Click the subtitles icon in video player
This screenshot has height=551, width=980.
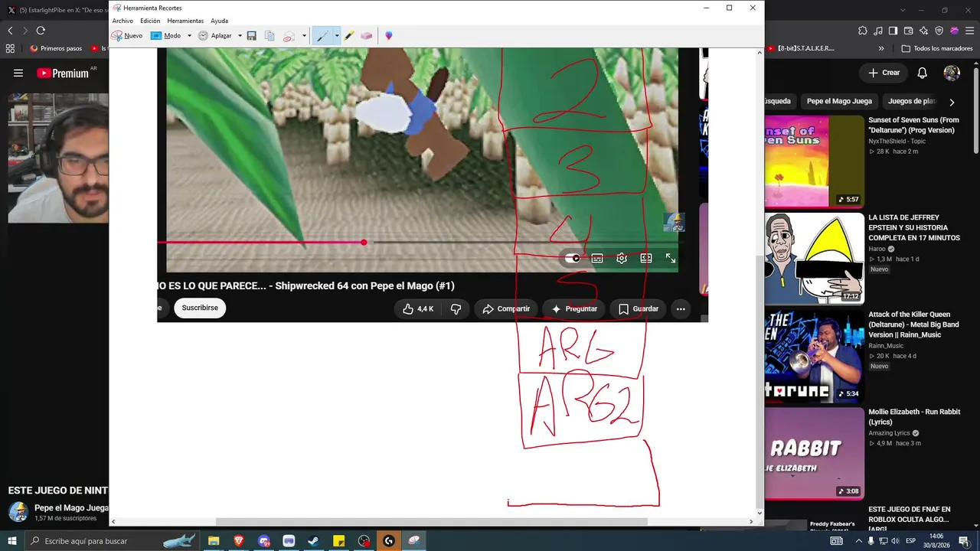coord(597,259)
